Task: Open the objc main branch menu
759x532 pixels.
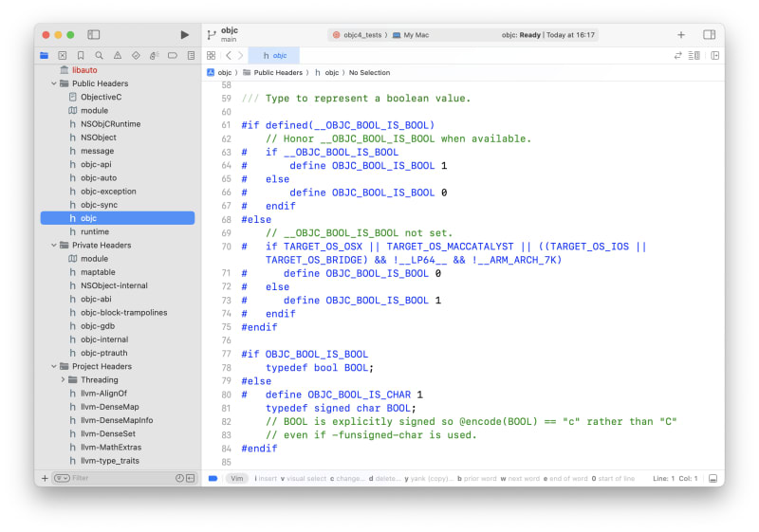Action: [x=223, y=34]
